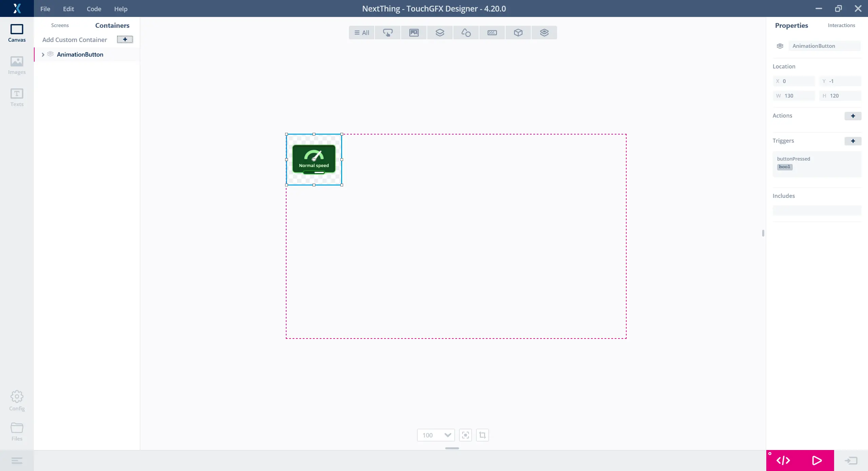Run the simulator with play button
The image size is (868, 471).
point(817,460)
